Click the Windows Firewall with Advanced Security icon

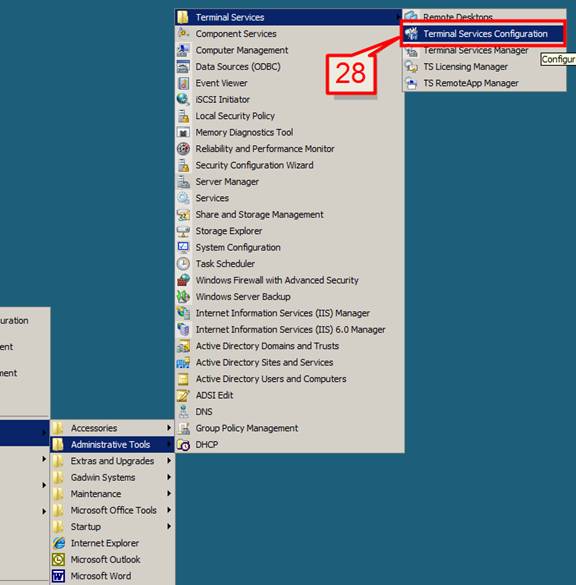(x=183, y=280)
